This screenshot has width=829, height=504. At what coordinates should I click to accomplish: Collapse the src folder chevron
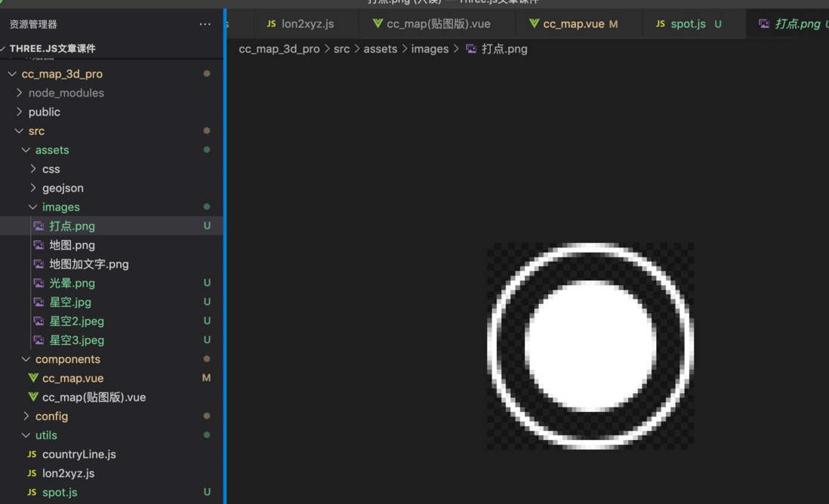pos(19,131)
